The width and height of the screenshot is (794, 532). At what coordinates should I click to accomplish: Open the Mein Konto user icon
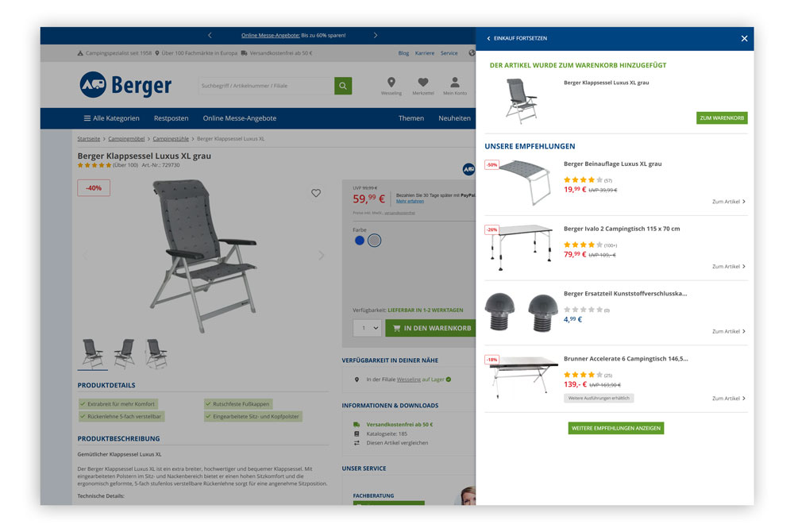(x=455, y=82)
